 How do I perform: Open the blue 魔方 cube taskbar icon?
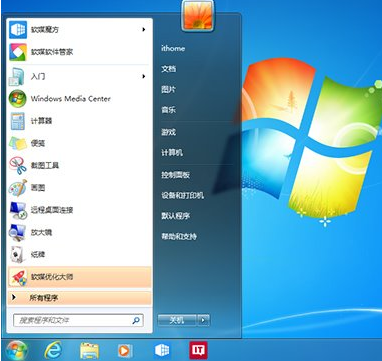pos(162,351)
